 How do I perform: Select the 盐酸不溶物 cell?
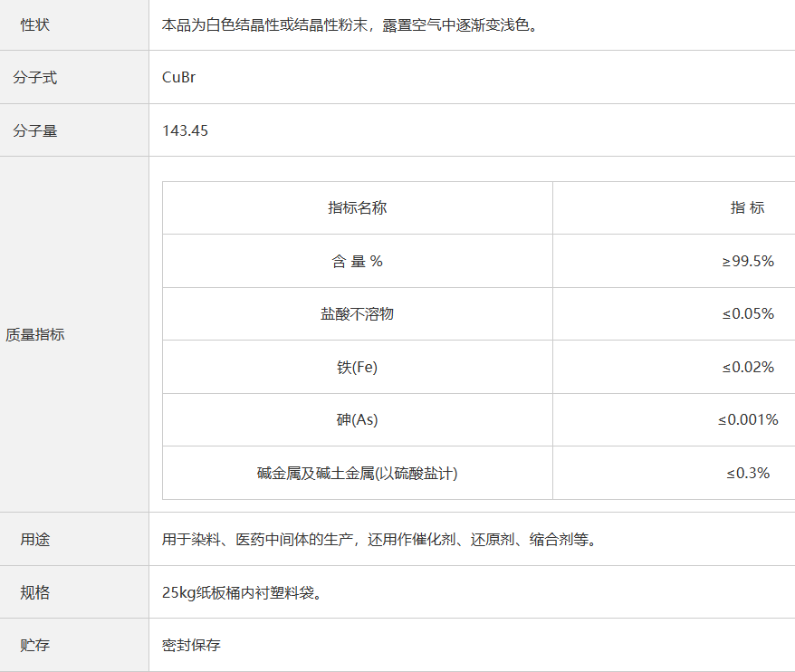(x=357, y=314)
